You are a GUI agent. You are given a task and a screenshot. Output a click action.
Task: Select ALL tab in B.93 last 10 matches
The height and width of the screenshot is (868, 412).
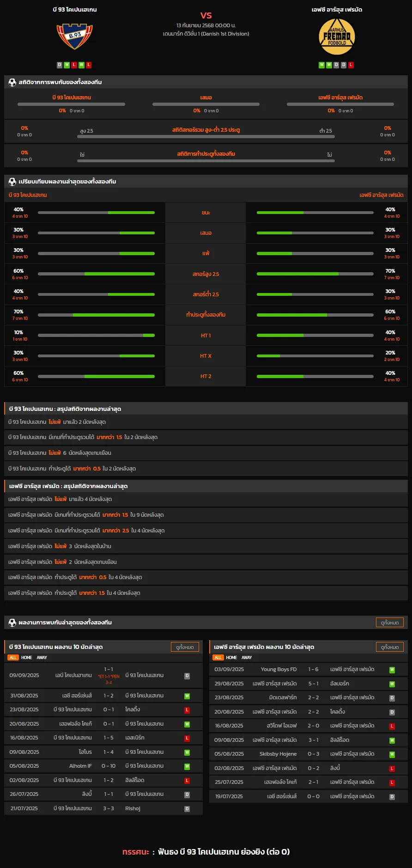coord(13,657)
